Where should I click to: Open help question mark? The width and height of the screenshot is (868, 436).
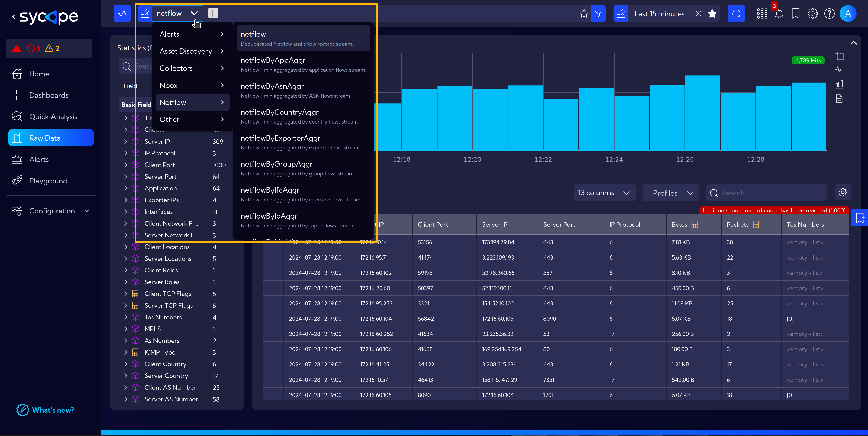click(x=829, y=13)
